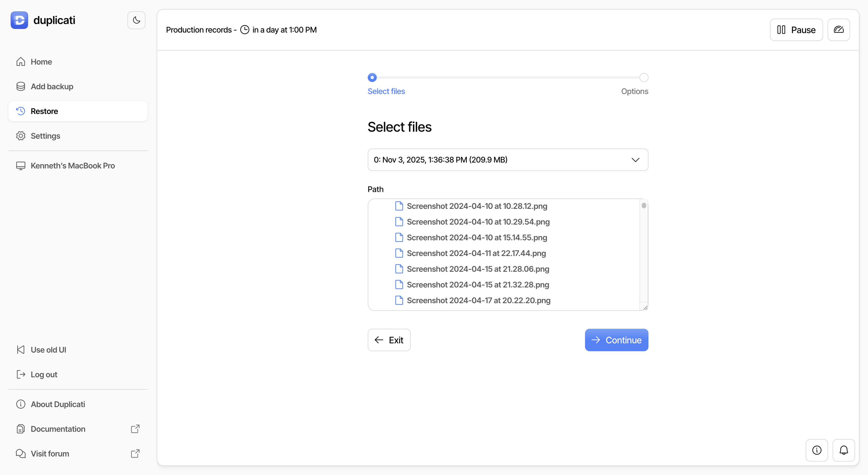Switch to the old UI
Screen dimensions: 868x475
[48, 350]
